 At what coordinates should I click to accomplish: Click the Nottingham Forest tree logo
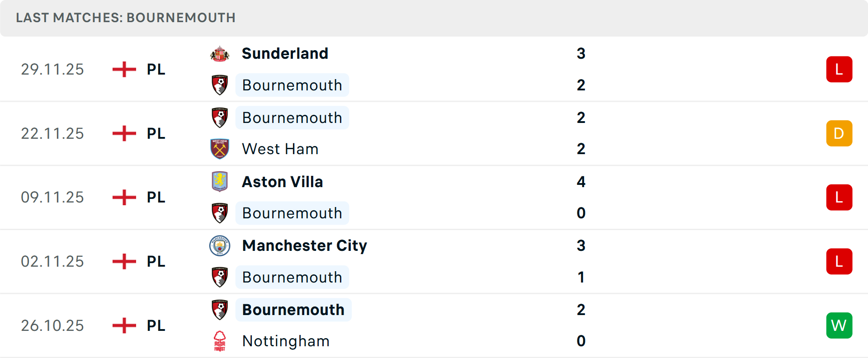tap(220, 341)
